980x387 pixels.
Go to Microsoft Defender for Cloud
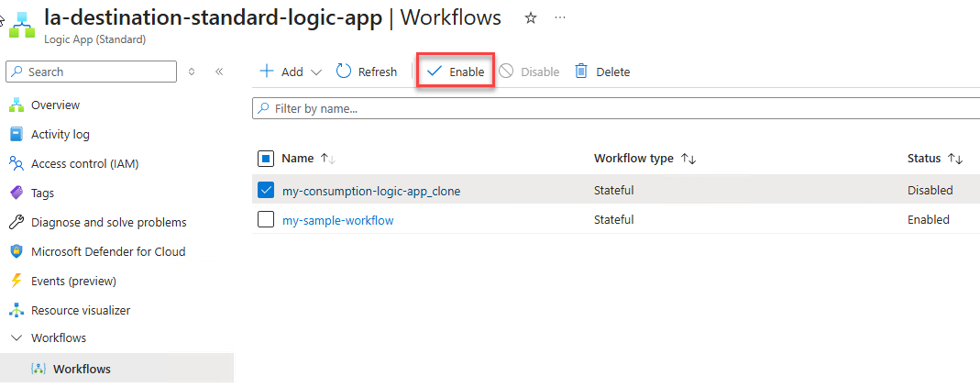[108, 251]
